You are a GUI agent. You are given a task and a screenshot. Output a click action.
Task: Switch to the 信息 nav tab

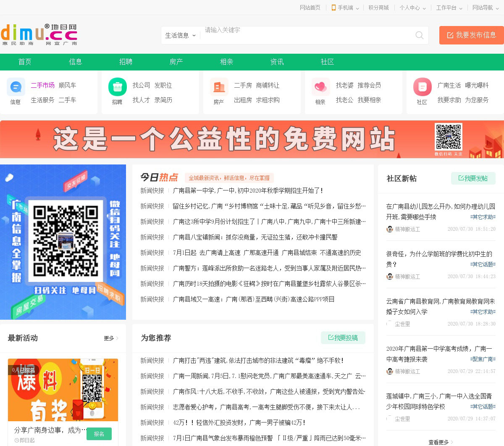75,62
